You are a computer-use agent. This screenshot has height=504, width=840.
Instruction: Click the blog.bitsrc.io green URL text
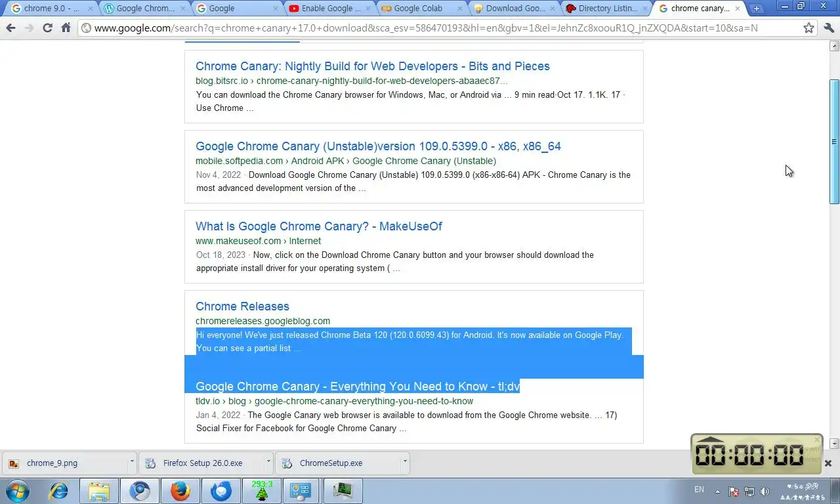coord(351,81)
